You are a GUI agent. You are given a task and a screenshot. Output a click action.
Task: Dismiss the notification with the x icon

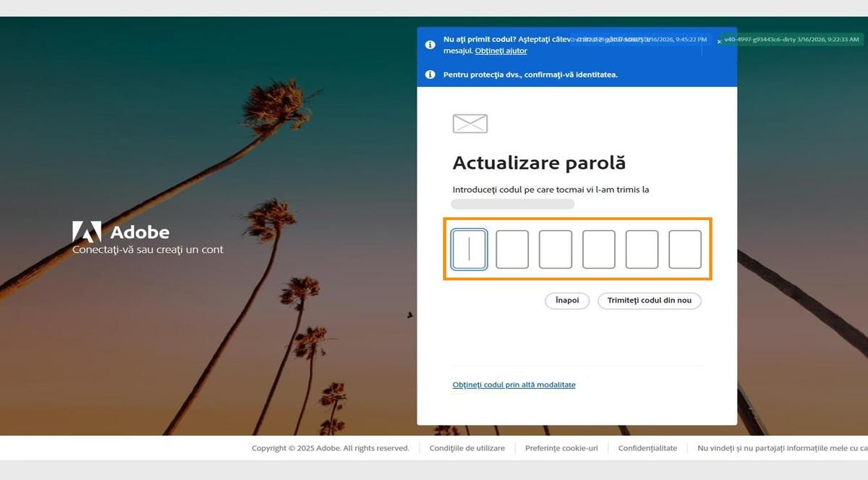coord(719,41)
